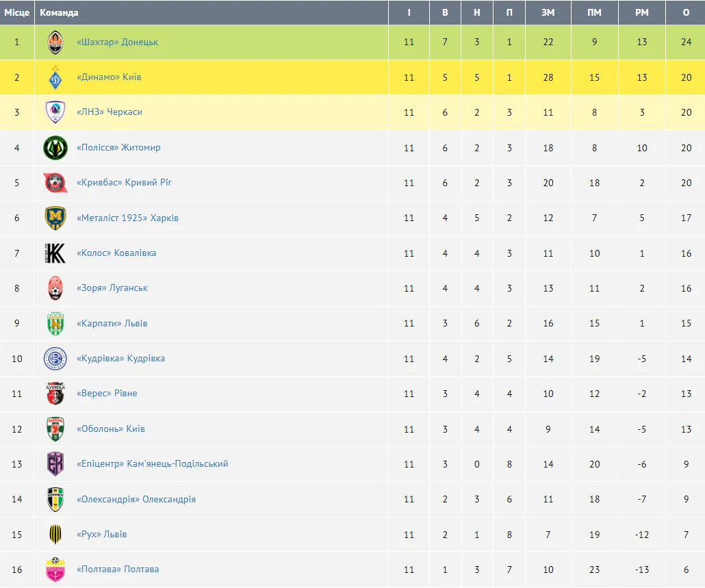705x588 pixels.
Task: Click the LNZ Cherkasy team logo
Action: (x=55, y=112)
